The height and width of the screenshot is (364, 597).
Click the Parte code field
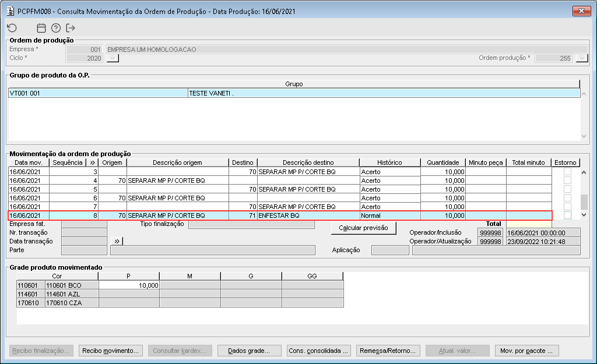click(84, 250)
